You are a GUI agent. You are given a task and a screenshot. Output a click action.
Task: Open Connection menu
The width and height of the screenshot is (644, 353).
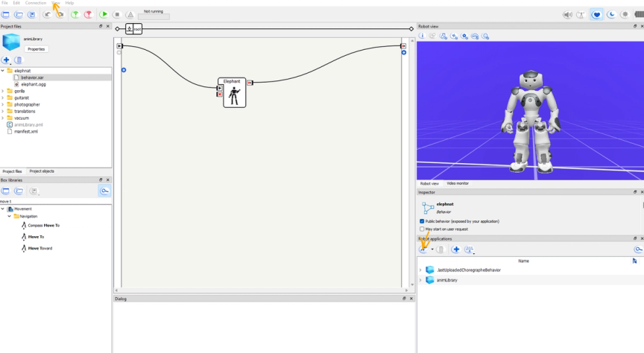tap(35, 3)
